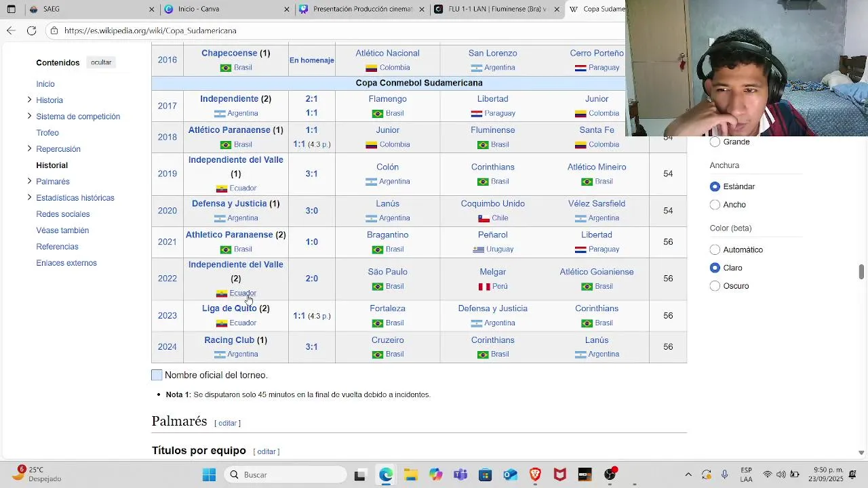Open the Defensa y Justicia champion link

(x=229, y=203)
